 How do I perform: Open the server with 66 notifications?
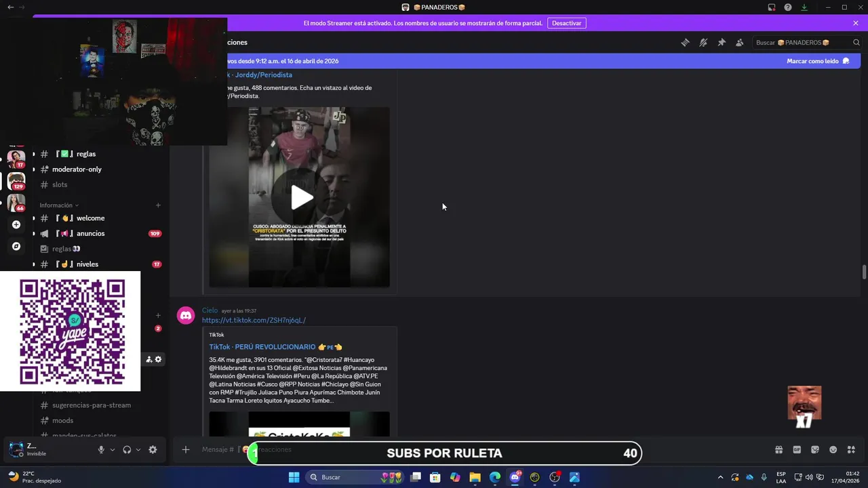pyautogui.click(x=16, y=203)
